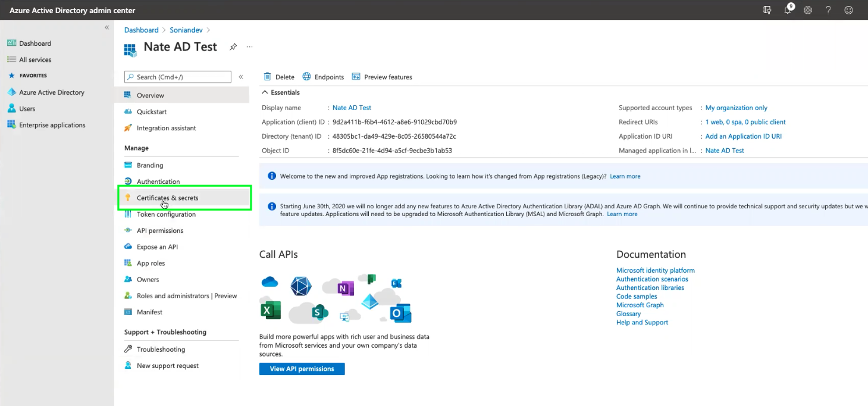Open Help and Support link
This screenshot has width=868, height=406.
(x=643, y=322)
